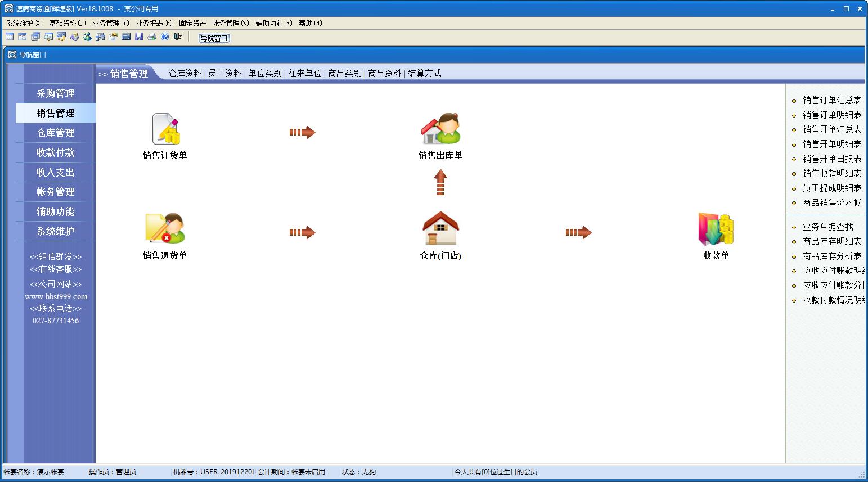
Task: Click the notepad with pencil toolbar icon
Action: point(113,37)
